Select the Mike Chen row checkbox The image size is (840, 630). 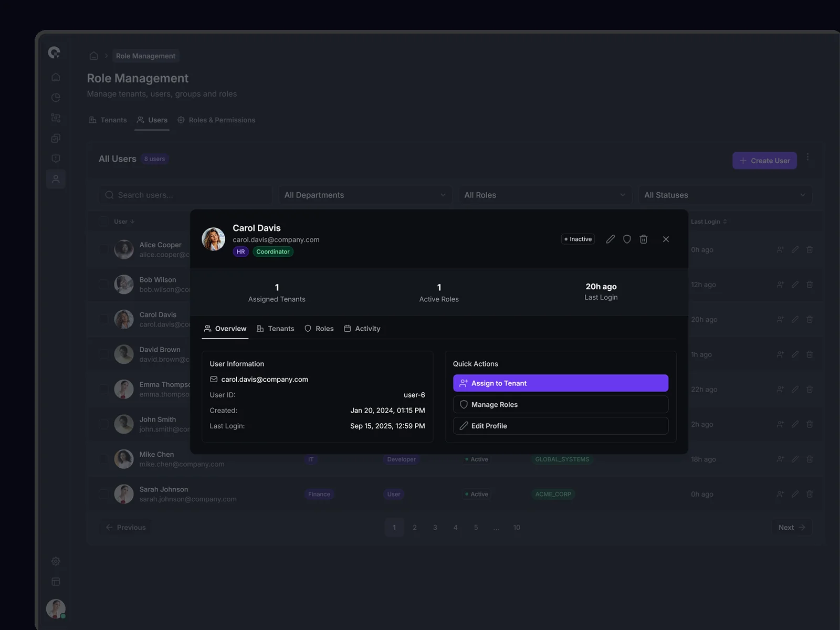(x=104, y=459)
